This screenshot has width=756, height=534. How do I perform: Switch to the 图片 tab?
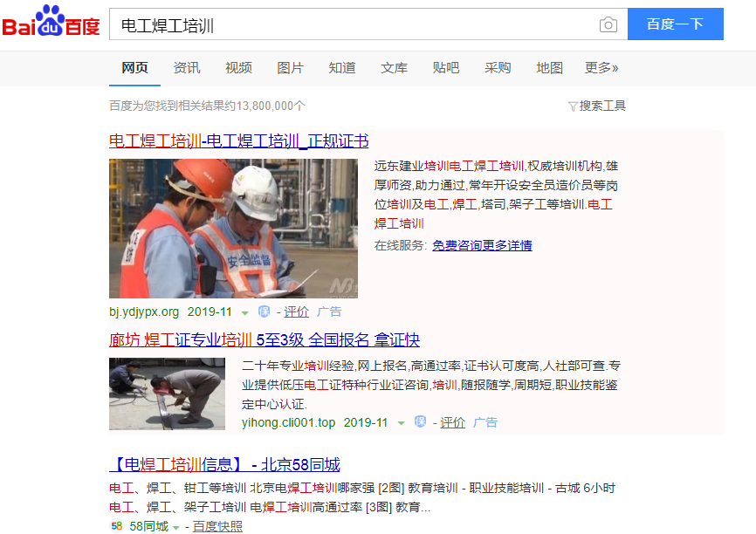coord(290,68)
